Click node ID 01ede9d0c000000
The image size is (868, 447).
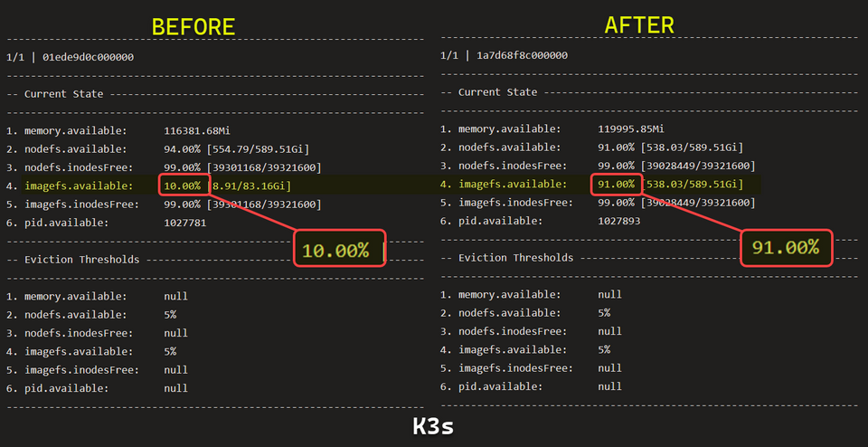(88, 57)
